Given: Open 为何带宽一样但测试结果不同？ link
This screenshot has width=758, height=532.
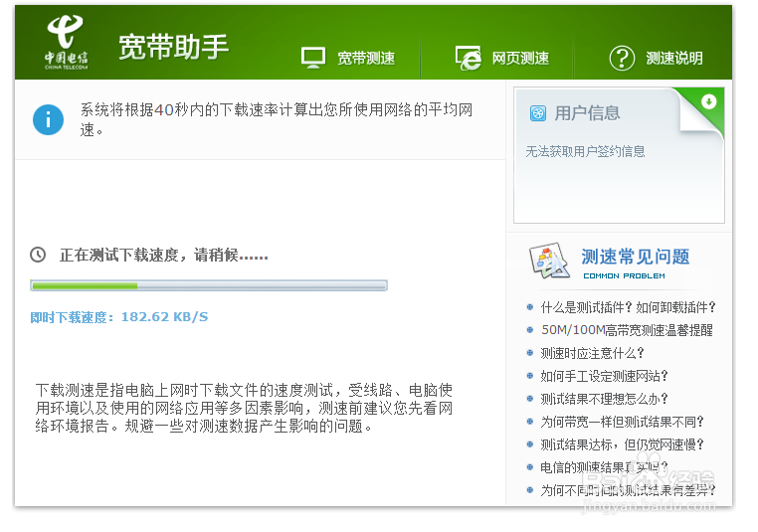Looking at the screenshot, I should click(622, 422).
